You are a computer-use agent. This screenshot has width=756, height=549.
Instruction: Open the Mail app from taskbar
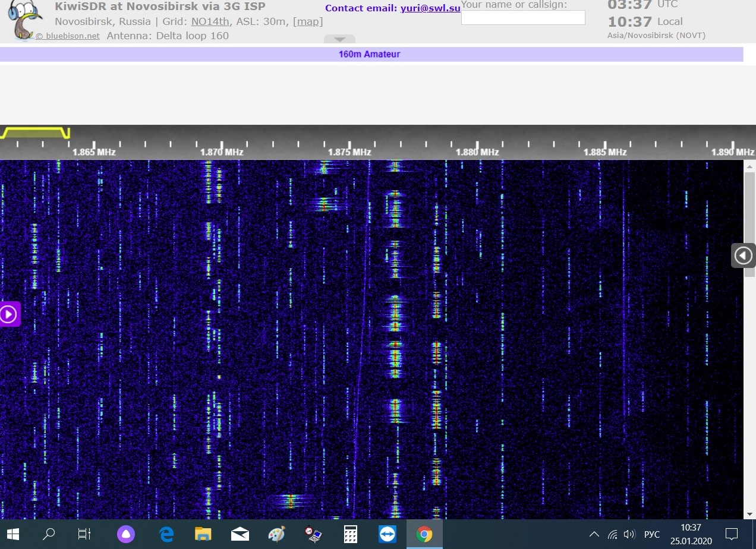coord(240,534)
